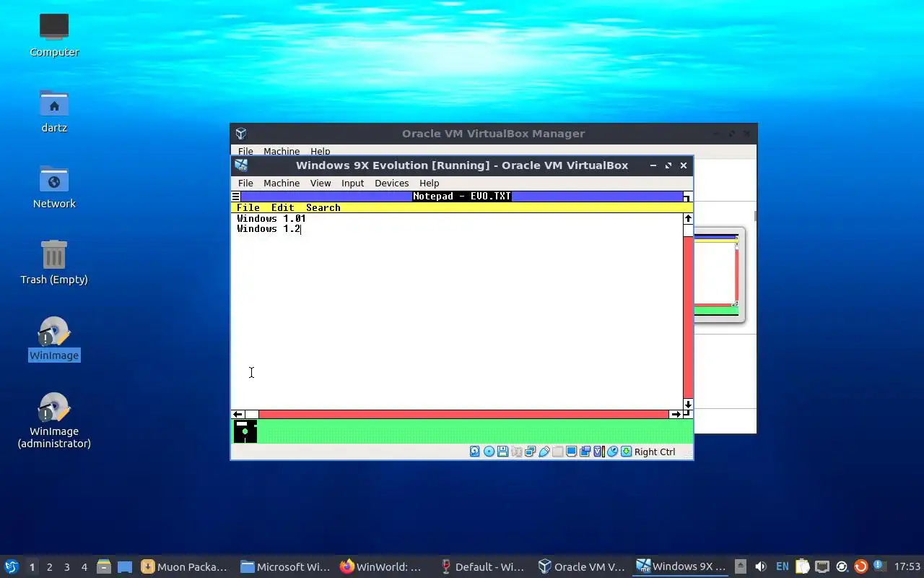The width and height of the screenshot is (924, 578).
Task: Open Notepad's Edit menu inside the VM
Action: coord(282,207)
